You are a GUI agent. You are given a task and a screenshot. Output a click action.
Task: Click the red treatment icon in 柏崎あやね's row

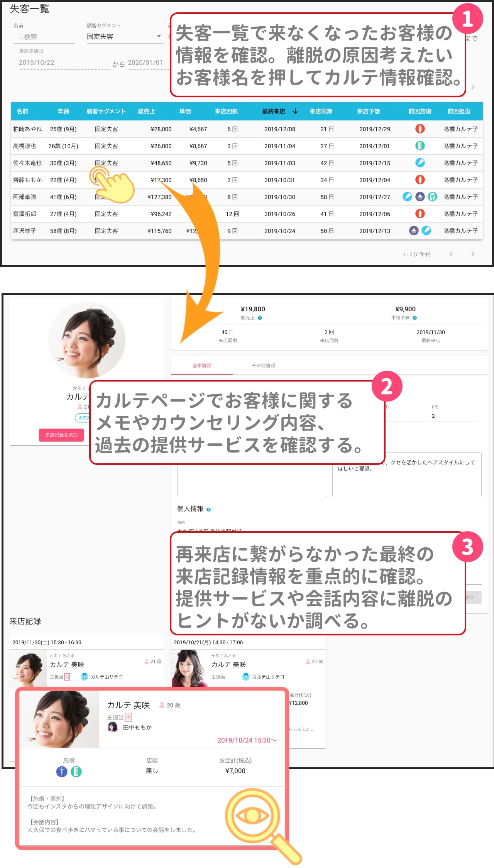[x=420, y=129]
